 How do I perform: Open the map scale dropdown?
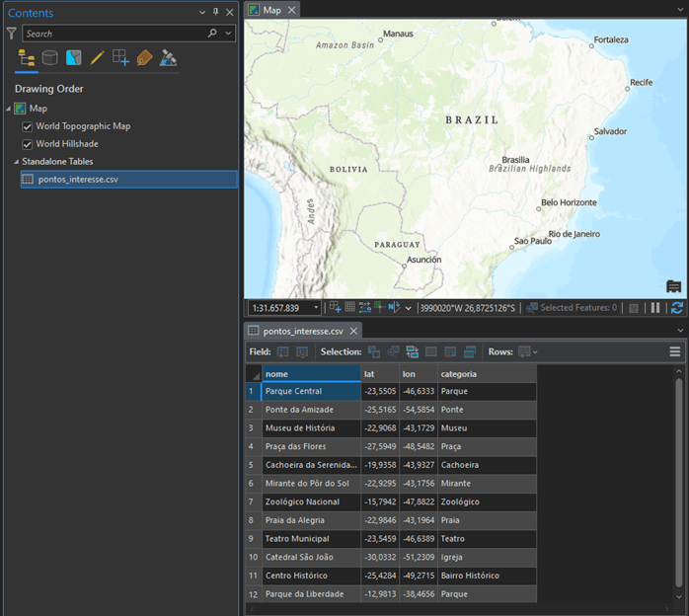(316, 308)
